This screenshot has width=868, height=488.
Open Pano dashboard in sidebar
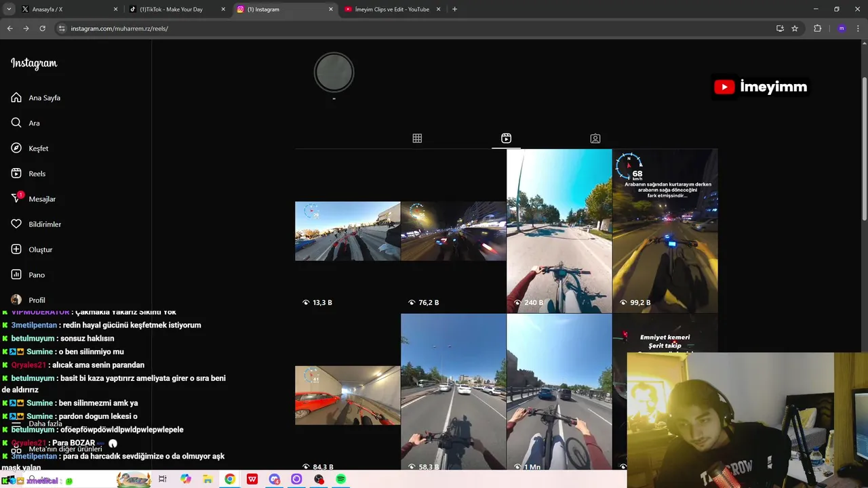pyautogui.click(x=28, y=274)
